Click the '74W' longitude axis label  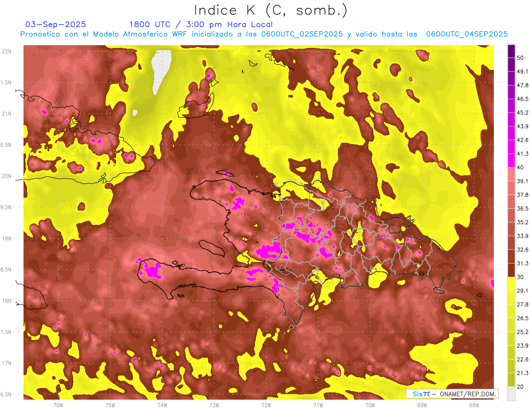(x=162, y=405)
